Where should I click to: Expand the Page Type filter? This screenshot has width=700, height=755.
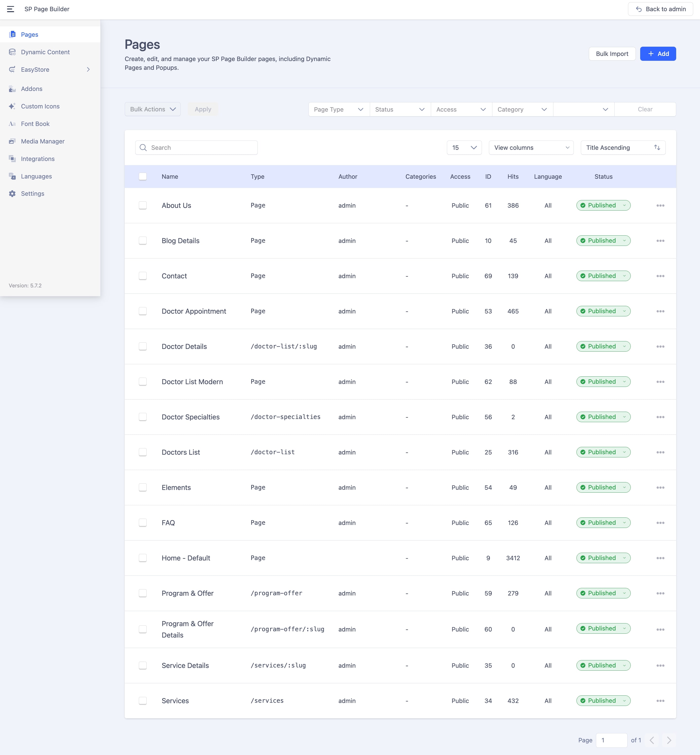point(339,109)
